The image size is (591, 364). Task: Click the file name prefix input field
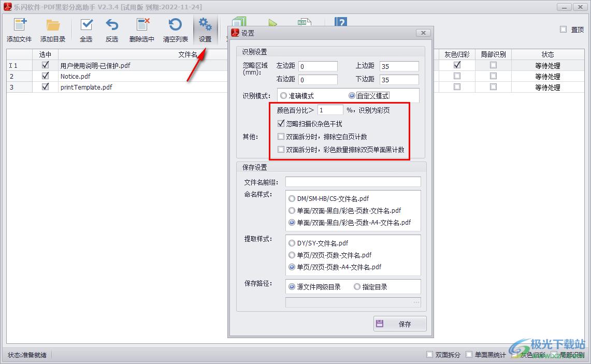(353, 182)
